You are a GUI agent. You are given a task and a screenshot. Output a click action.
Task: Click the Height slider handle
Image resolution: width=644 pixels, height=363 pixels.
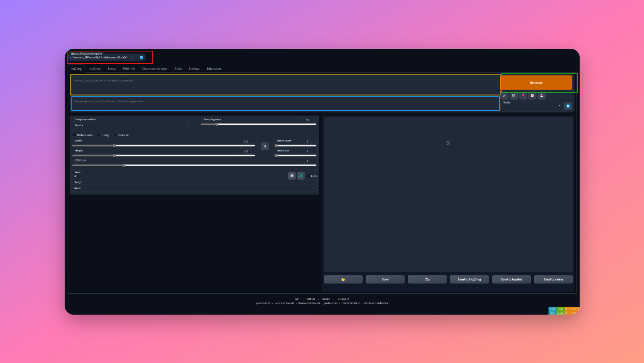pyautogui.click(x=114, y=156)
